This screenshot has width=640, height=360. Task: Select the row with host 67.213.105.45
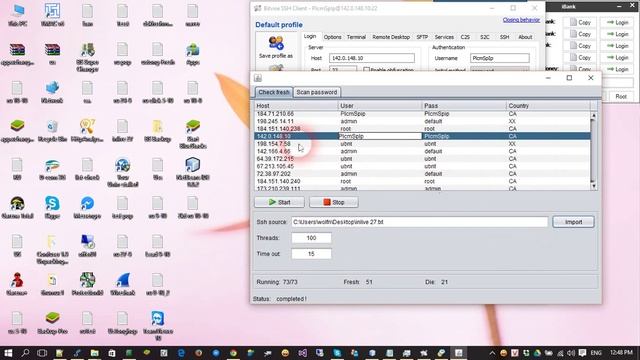point(422,166)
